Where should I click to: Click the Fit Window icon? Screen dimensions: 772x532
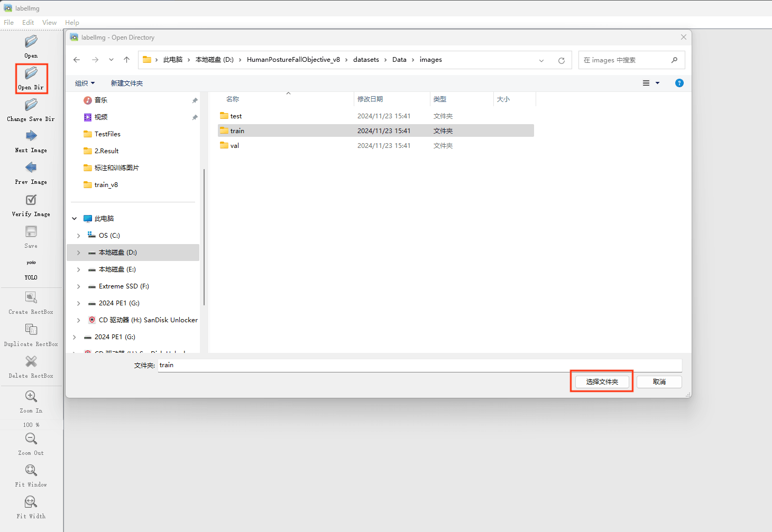coord(31,471)
